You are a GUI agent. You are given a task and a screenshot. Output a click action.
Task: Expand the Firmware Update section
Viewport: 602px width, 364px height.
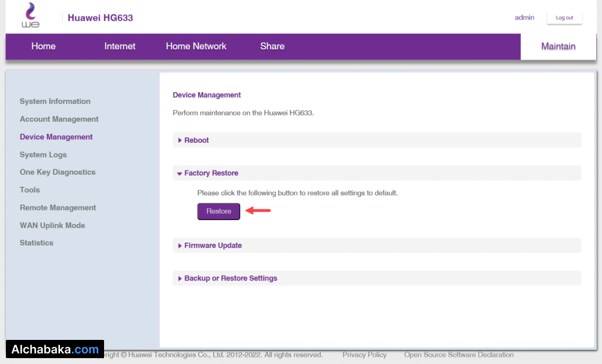(x=213, y=246)
